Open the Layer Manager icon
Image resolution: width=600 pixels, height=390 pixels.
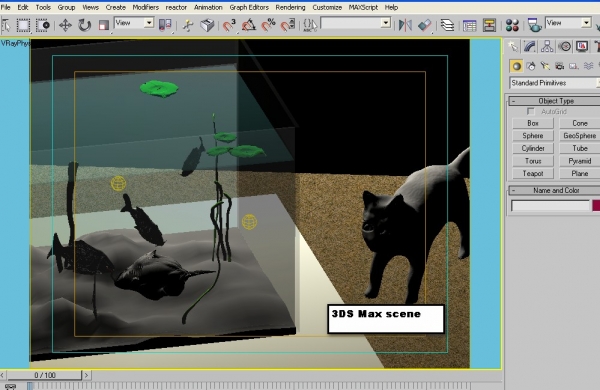(x=447, y=26)
